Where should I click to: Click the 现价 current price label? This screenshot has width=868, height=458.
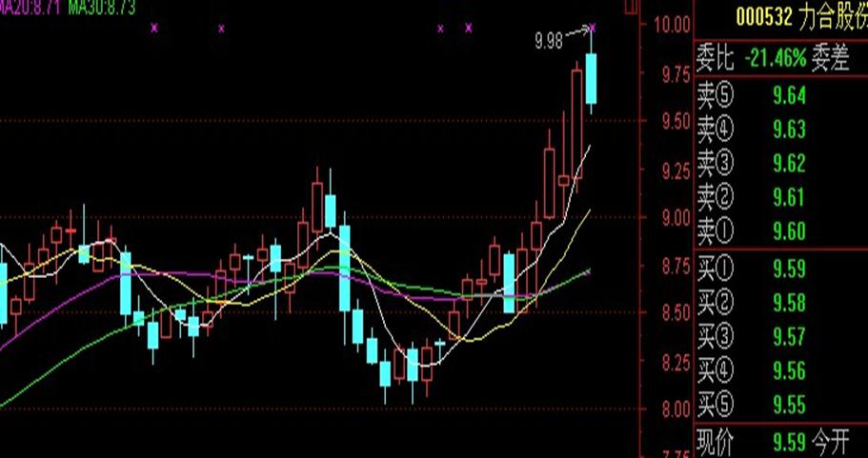click(x=716, y=443)
